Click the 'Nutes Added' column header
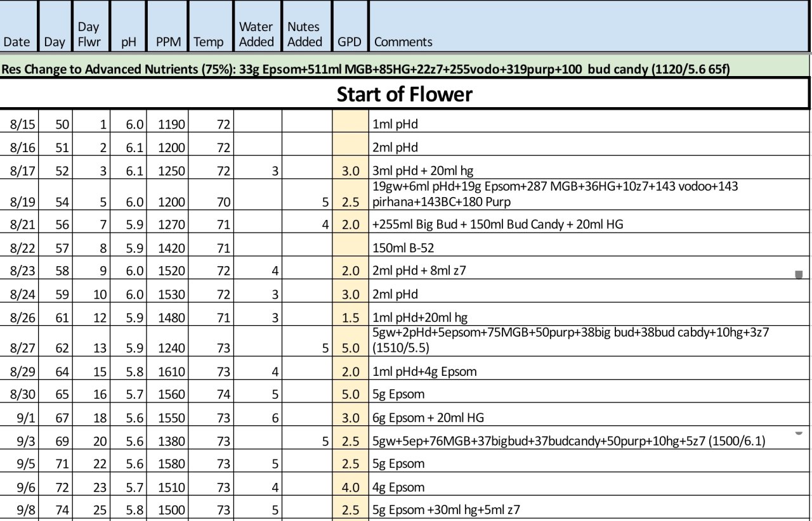 pos(306,27)
